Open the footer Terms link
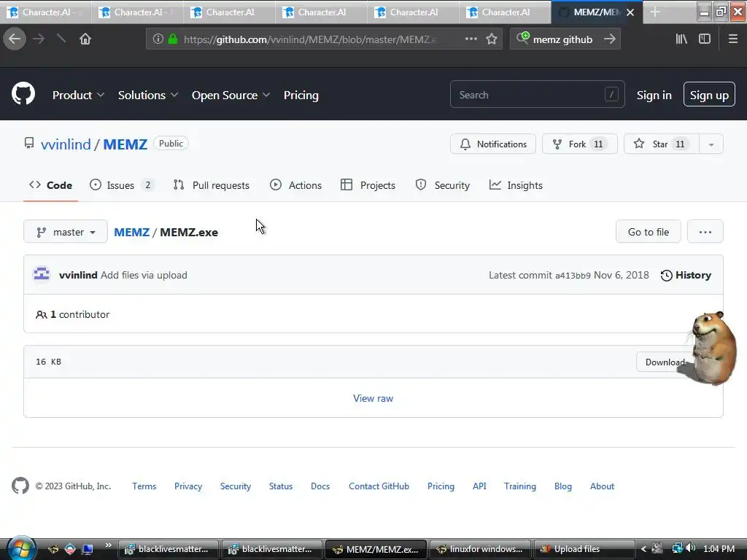Viewport: 747px width, 560px height. [144, 486]
